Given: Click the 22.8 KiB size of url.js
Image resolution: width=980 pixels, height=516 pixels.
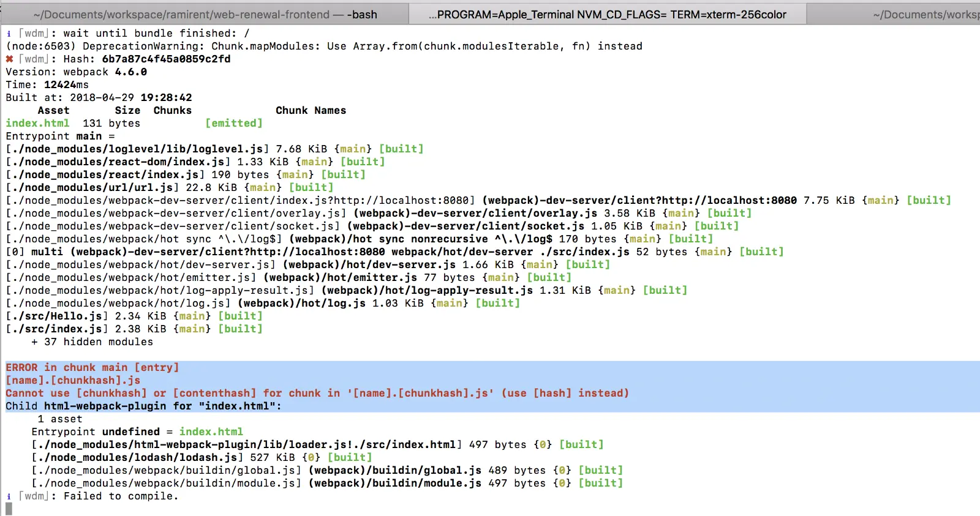Looking at the screenshot, I should pos(211,187).
